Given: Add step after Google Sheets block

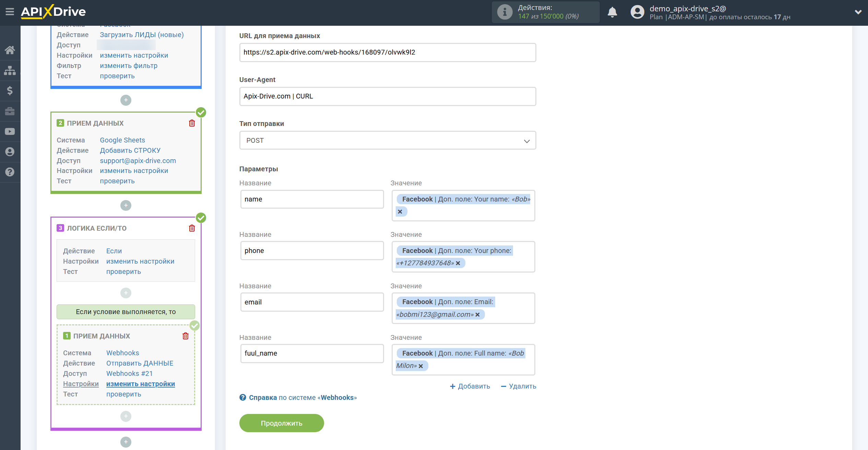Looking at the screenshot, I should tap(126, 206).
